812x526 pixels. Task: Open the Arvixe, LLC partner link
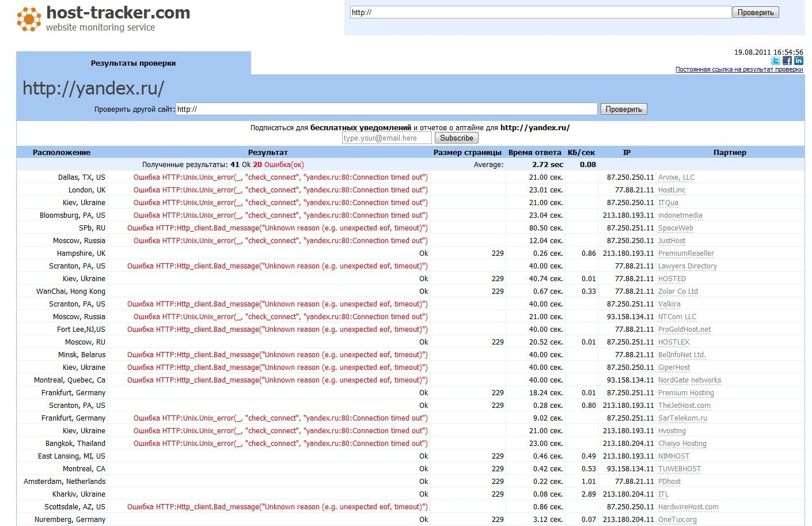(x=676, y=177)
